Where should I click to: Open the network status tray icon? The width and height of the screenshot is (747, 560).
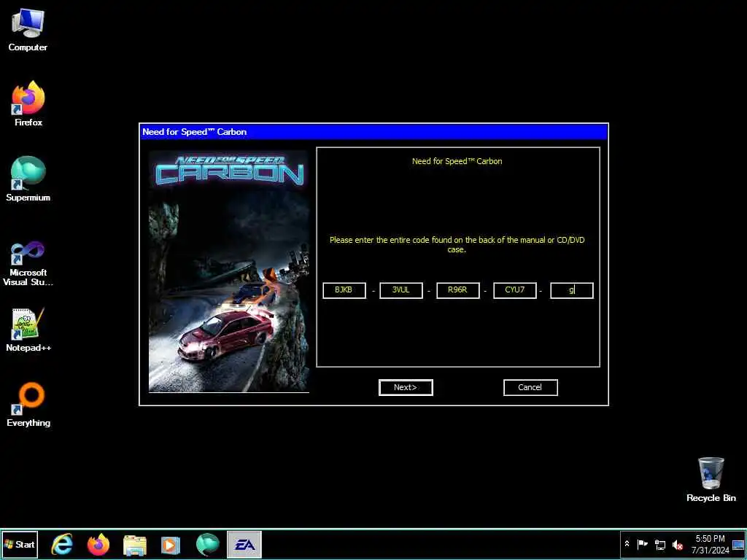659,544
